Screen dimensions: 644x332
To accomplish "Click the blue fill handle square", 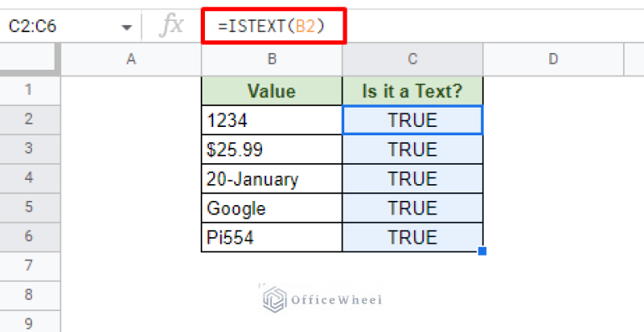I will pos(482,250).
